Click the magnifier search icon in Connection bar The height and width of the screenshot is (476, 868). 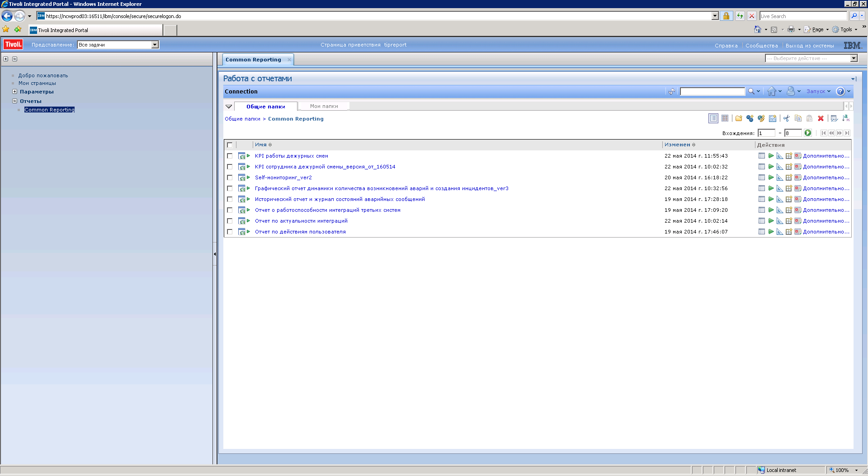(751, 91)
